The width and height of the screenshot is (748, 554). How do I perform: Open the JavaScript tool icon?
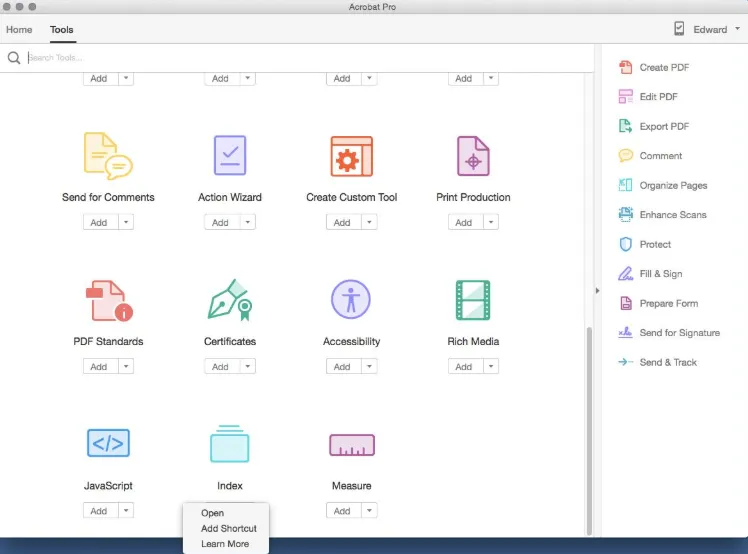coord(108,443)
